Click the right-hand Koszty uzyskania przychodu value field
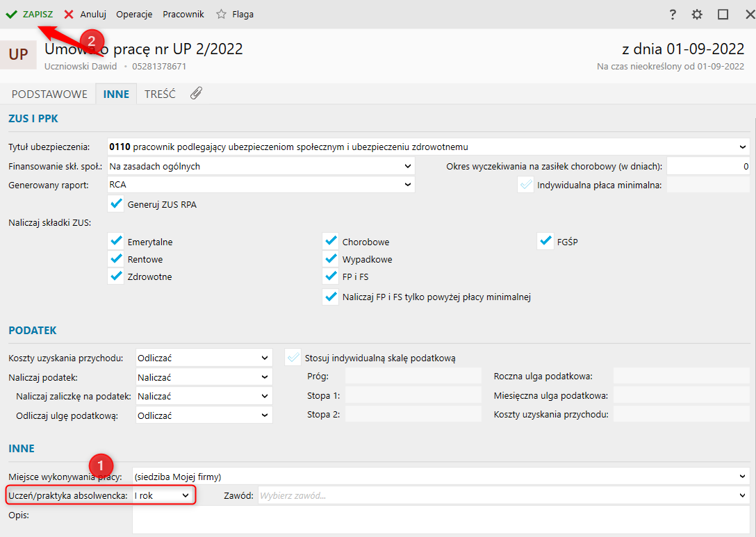The image size is (756, 537). pyautogui.click(x=681, y=414)
